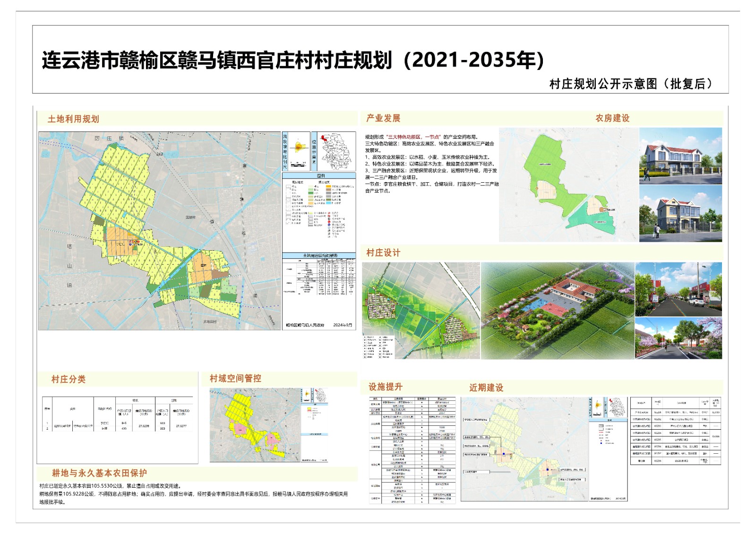
Task: Open the green industry zoning map
Action: pyautogui.click(x=568, y=185)
